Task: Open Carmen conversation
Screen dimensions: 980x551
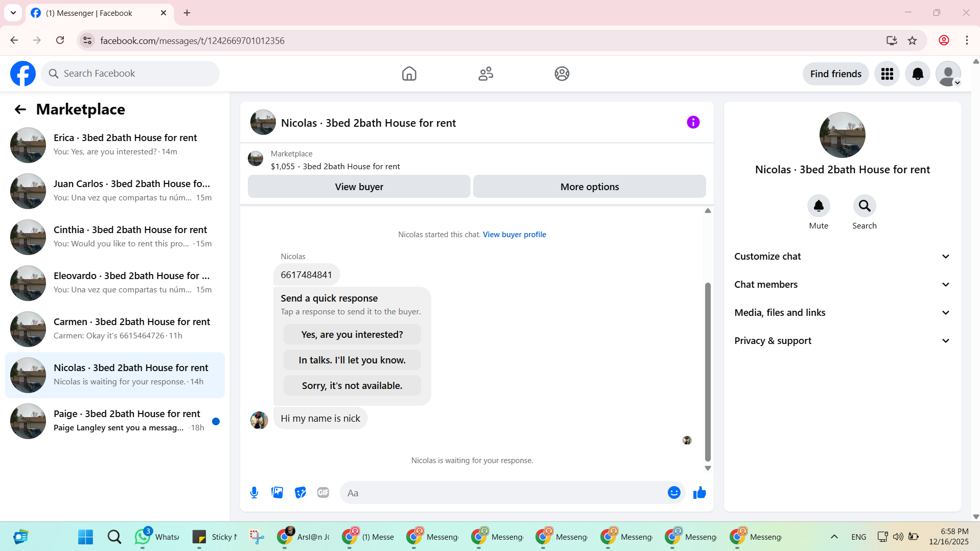Action: point(115,329)
